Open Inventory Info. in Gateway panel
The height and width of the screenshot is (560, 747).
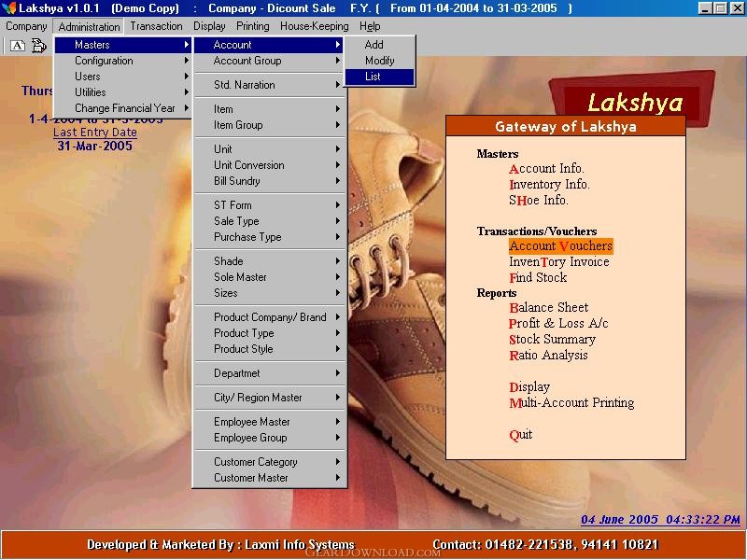pos(549,184)
